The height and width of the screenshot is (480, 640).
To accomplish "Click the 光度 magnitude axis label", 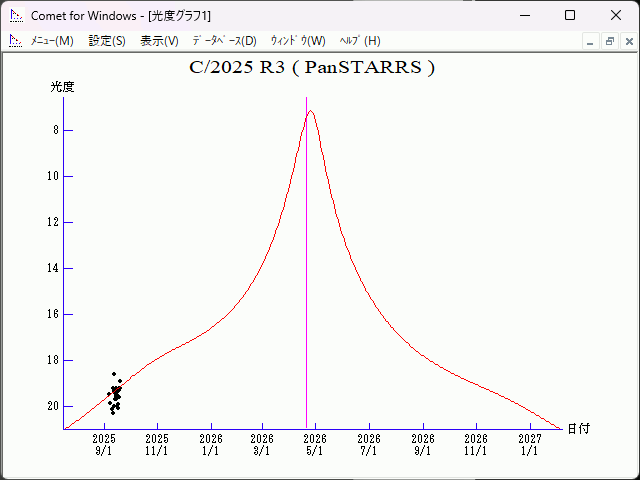I will (x=63, y=87).
